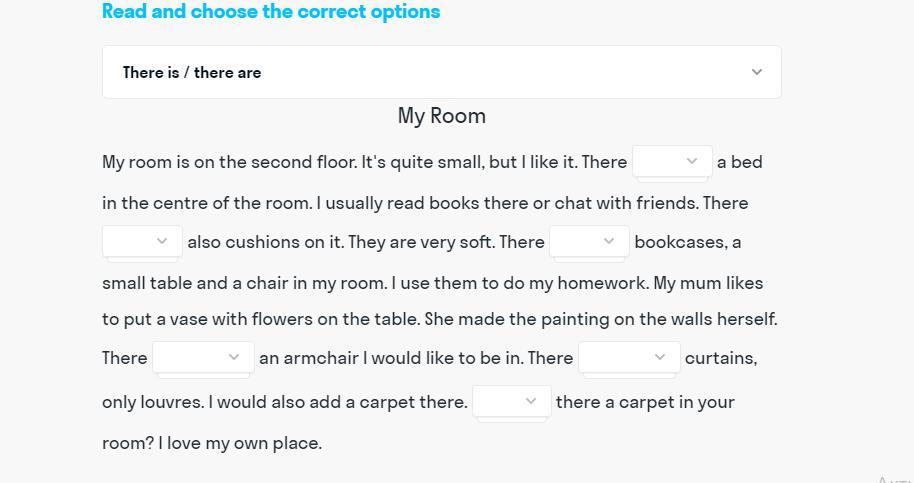Click the arrow icon in the "also cushions" blank

(162, 241)
